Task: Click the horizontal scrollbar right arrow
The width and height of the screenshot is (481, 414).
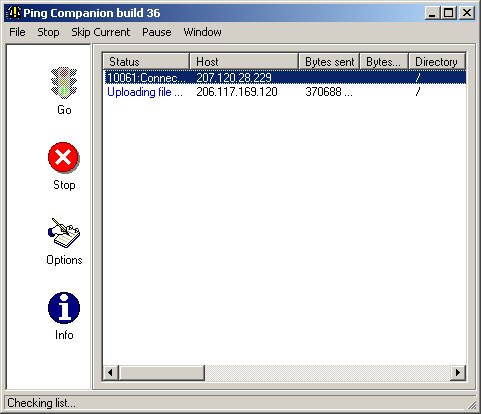Action: (458, 372)
